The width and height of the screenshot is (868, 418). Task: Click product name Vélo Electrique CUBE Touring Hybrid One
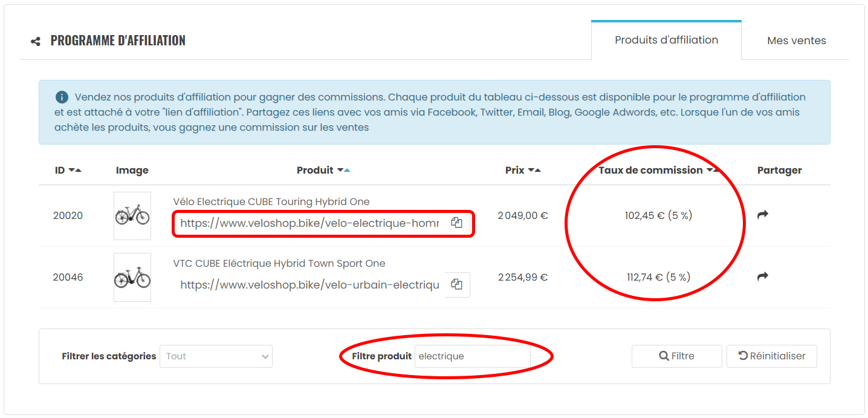click(x=271, y=201)
